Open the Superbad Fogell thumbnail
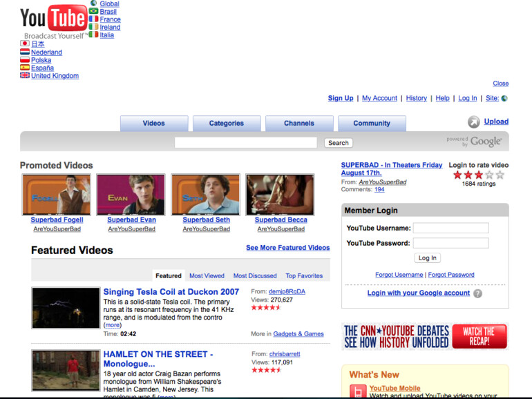Image resolution: width=532 pixels, height=399 pixels. tap(57, 195)
